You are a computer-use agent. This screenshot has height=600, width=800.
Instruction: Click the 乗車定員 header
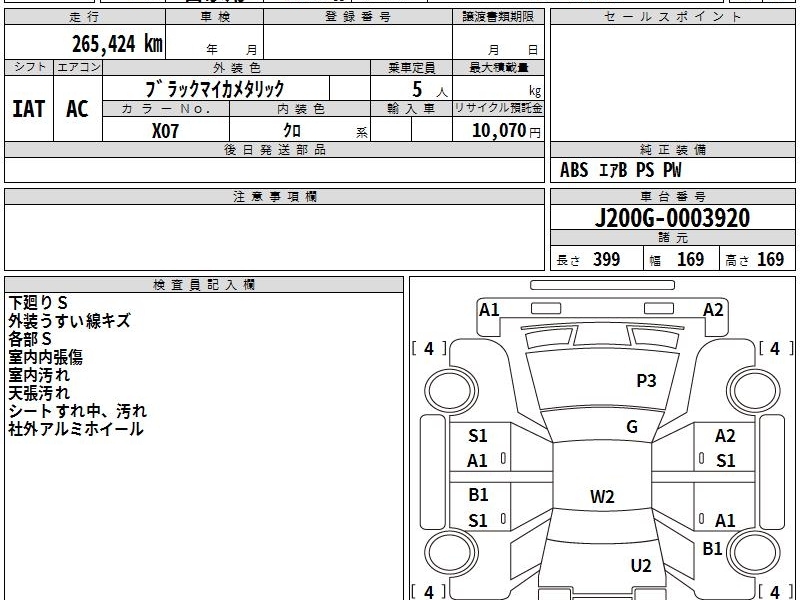coord(411,67)
